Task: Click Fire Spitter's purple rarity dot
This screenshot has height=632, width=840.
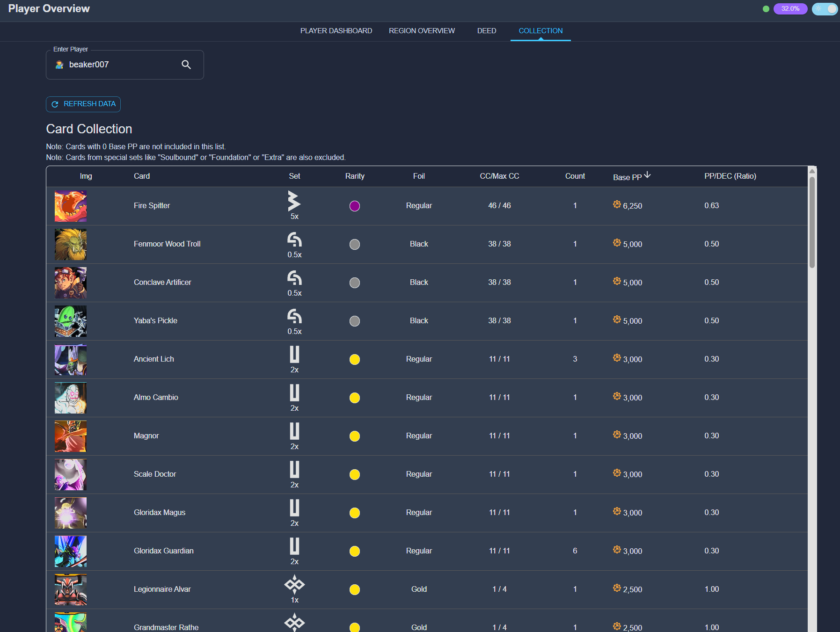Action: [355, 206]
